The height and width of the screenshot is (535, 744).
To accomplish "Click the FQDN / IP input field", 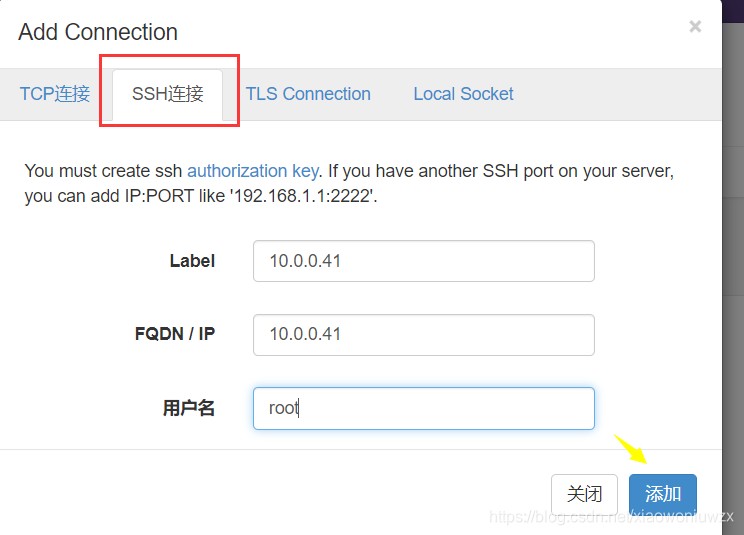I will pos(423,334).
